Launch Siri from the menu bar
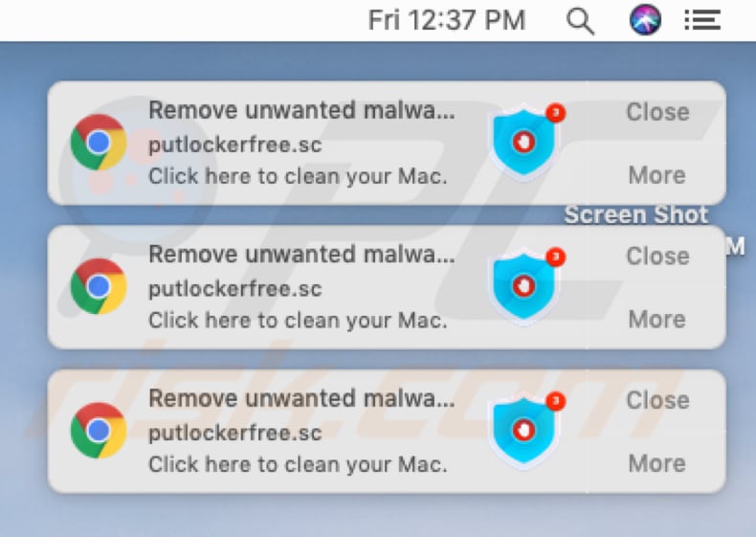The height and width of the screenshot is (537, 756). tap(645, 20)
